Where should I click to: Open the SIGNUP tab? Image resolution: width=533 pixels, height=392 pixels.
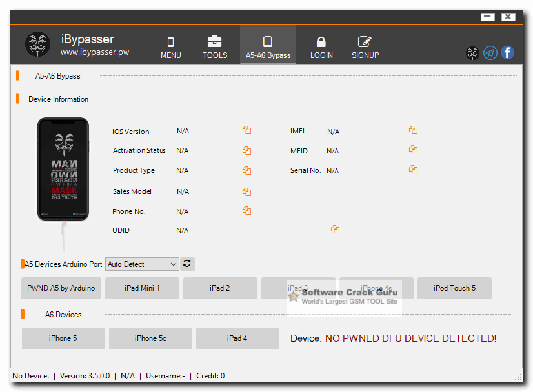[365, 48]
